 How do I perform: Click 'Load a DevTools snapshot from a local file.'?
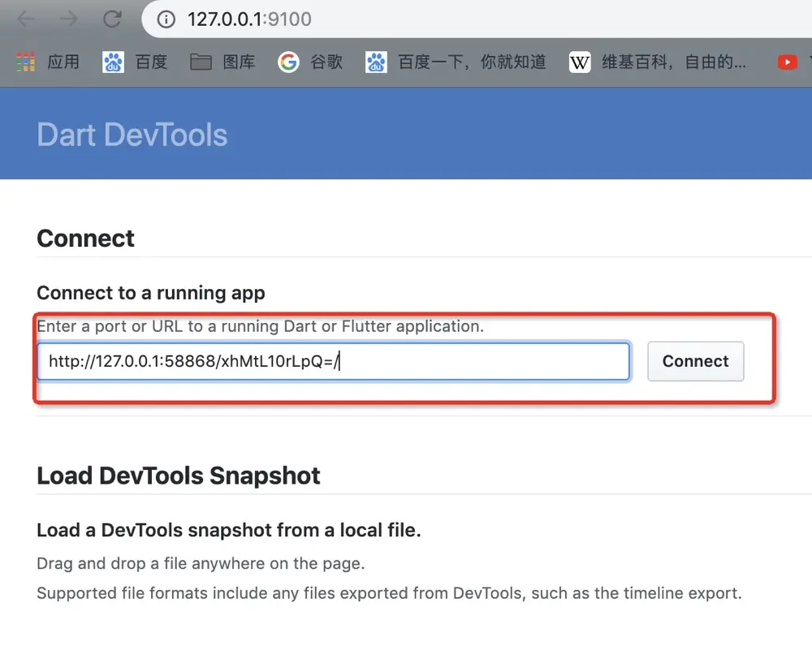click(x=228, y=530)
